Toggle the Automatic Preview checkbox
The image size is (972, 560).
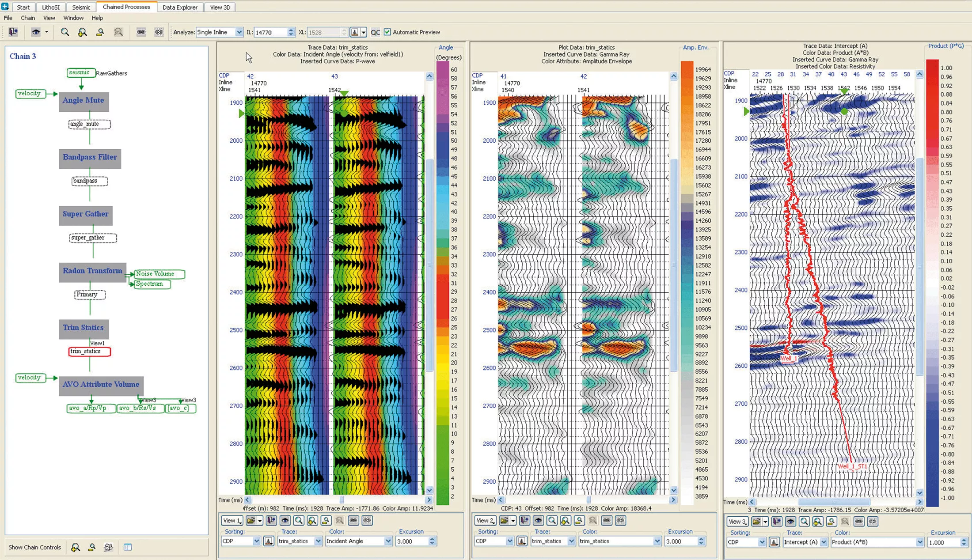coord(387,32)
